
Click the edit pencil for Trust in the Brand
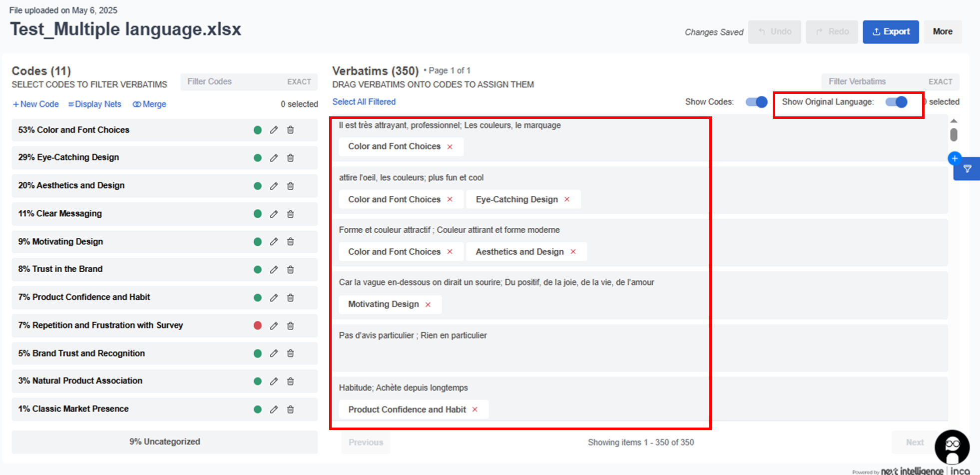pos(274,270)
